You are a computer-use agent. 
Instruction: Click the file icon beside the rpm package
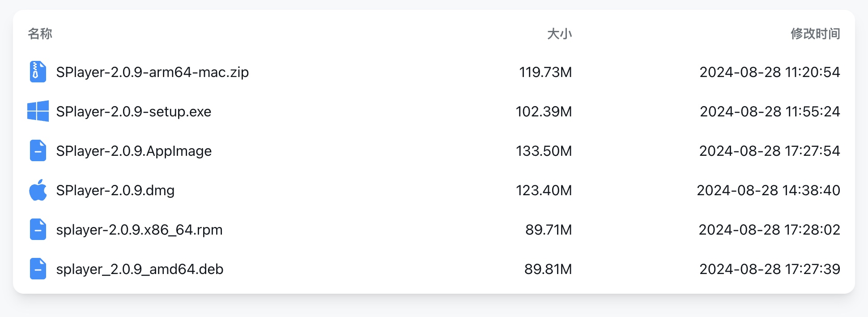click(38, 230)
